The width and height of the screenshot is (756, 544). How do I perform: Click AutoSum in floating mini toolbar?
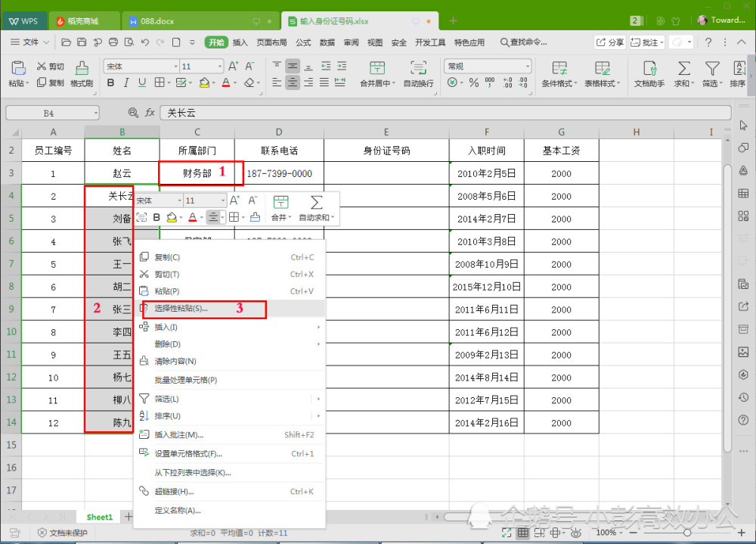point(316,208)
